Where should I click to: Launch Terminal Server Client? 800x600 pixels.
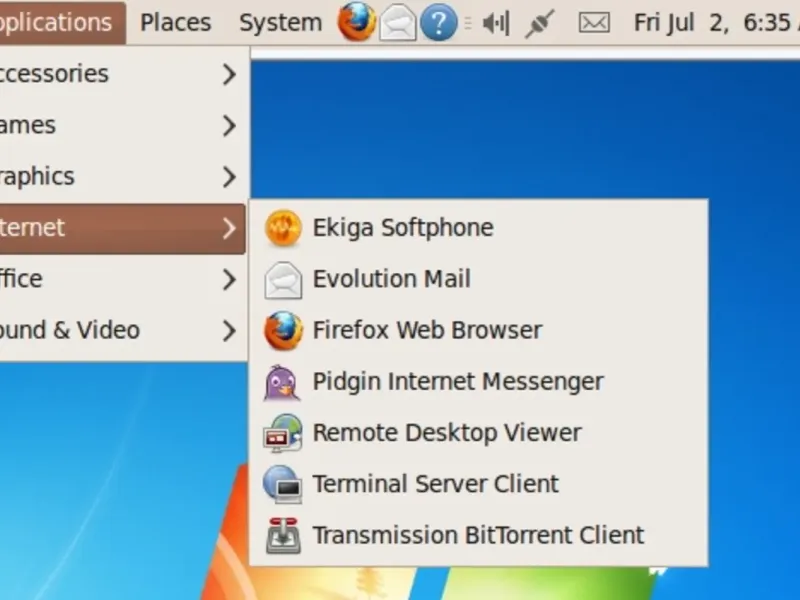(x=479, y=484)
